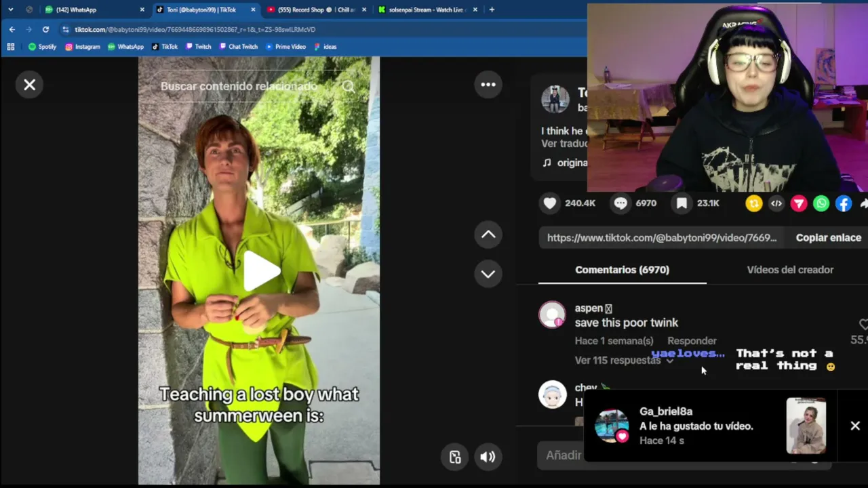Like the video with the heart icon
This screenshot has height=488, width=868.
550,203
